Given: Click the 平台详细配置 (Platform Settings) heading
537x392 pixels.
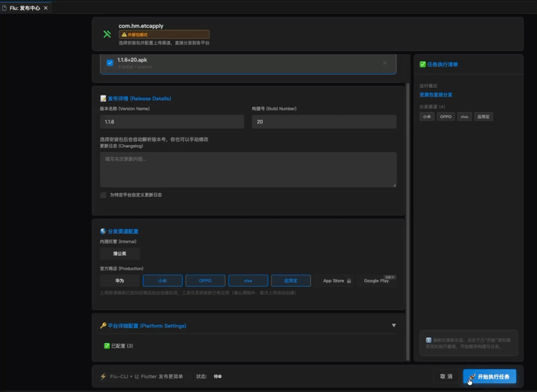Looking at the screenshot, I should [147, 326].
